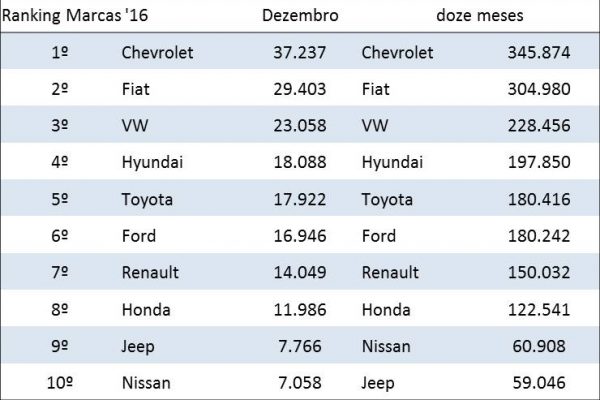The width and height of the screenshot is (600, 400).
Task: Click the 1º rank cell
Action: click(59, 52)
